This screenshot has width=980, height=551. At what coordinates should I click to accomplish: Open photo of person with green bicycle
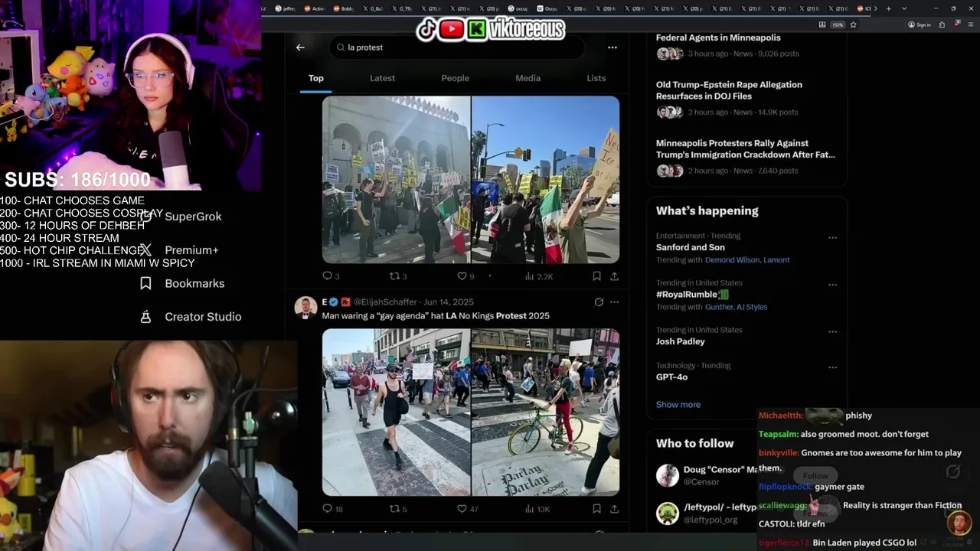coord(545,412)
